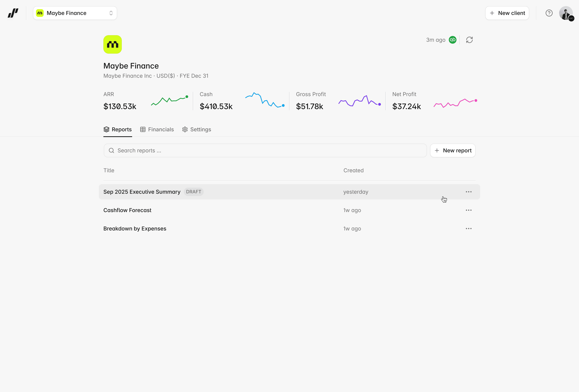Open options menu for Cashflow Forecast
The width and height of the screenshot is (579, 392).
point(468,210)
